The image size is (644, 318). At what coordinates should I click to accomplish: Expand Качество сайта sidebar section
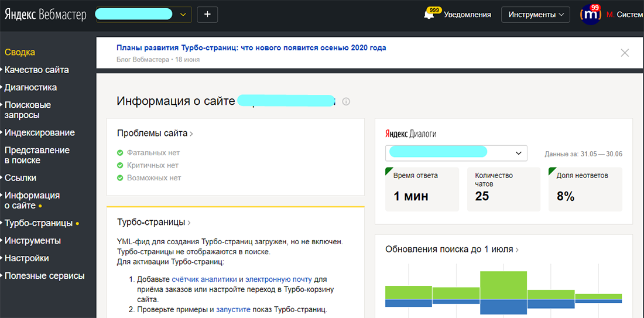tap(36, 70)
